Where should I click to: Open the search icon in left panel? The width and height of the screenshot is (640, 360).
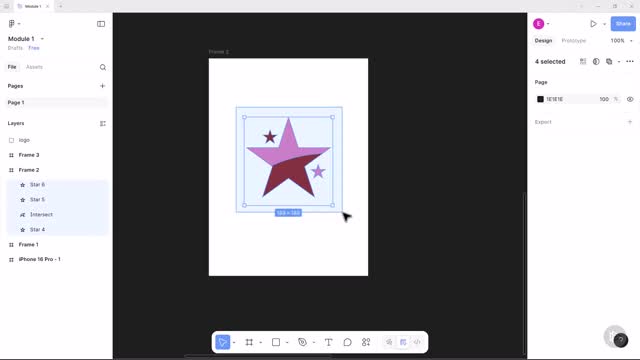click(x=103, y=67)
